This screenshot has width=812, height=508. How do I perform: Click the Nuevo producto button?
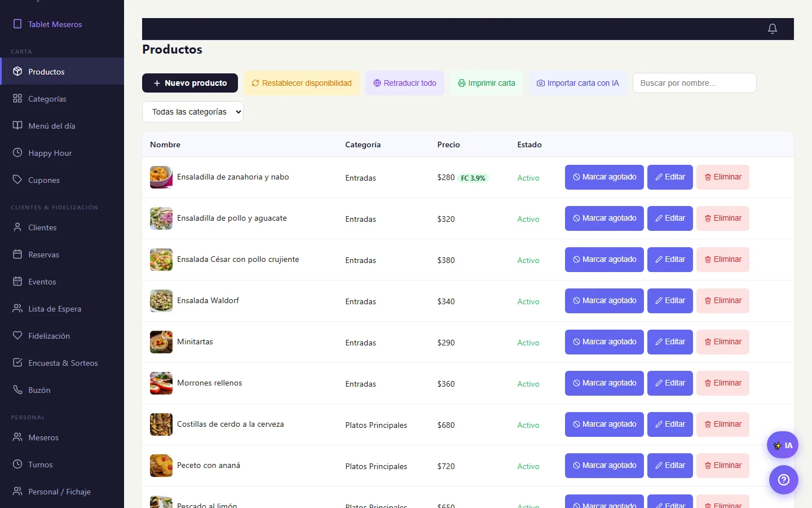[x=190, y=83]
